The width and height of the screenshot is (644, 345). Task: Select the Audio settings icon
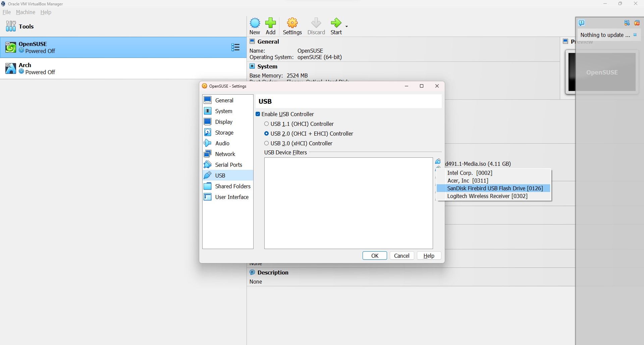point(207,143)
